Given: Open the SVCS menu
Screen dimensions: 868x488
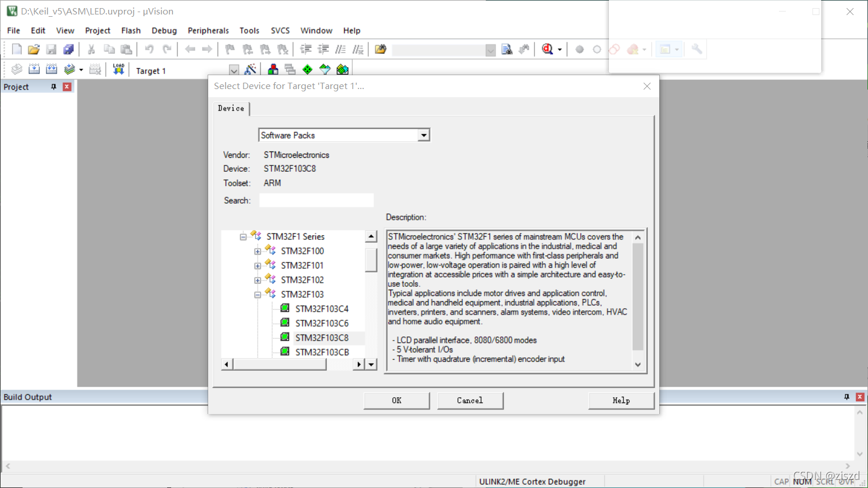Looking at the screenshot, I should (x=280, y=31).
